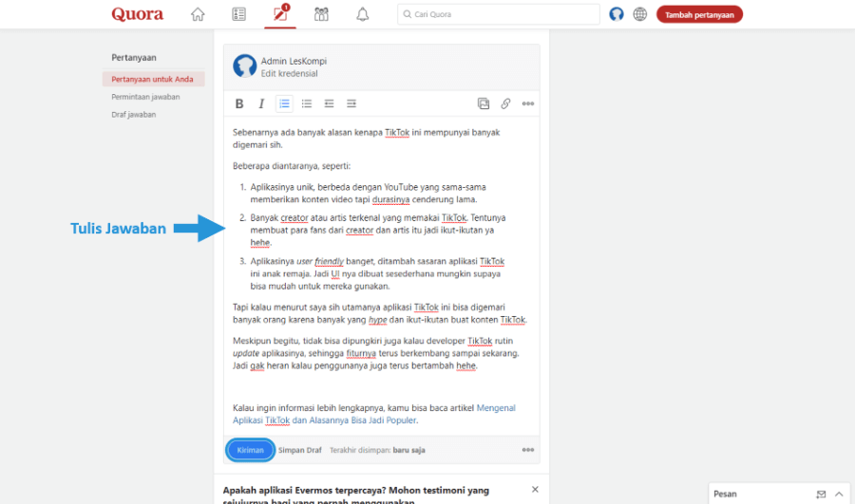Open more options beside Simpan Draf

[x=528, y=450]
